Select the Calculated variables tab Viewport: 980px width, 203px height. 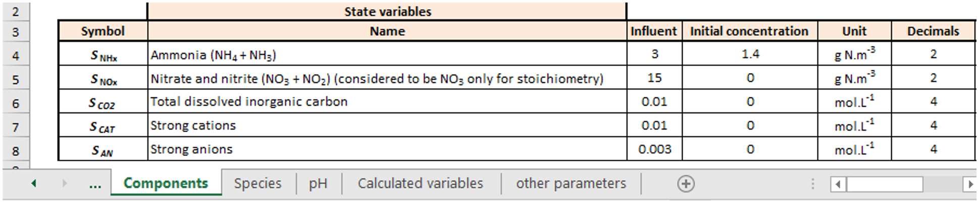pyautogui.click(x=420, y=183)
